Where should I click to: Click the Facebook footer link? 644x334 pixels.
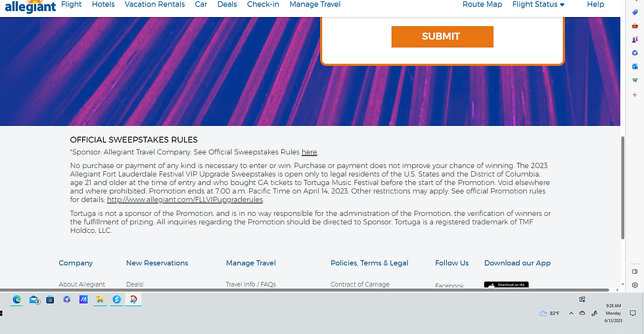tap(449, 285)
